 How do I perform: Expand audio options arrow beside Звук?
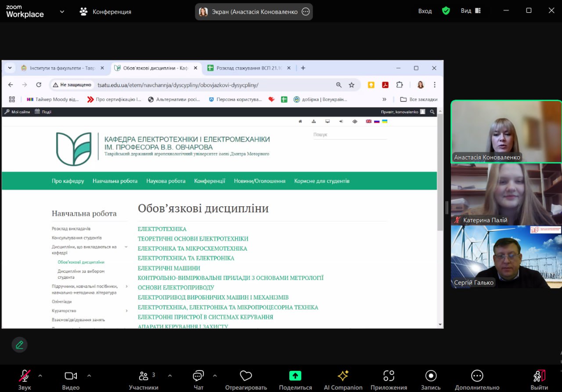(x=40, y=376)
